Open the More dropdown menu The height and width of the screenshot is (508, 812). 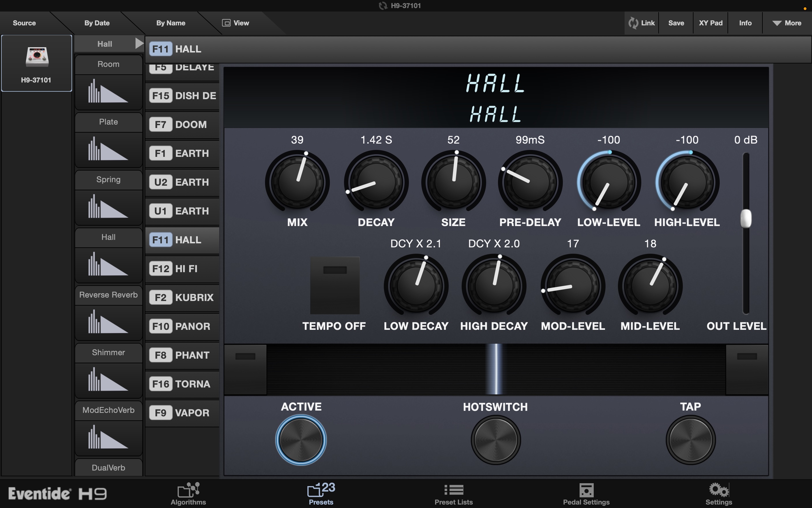click(787, 23)
